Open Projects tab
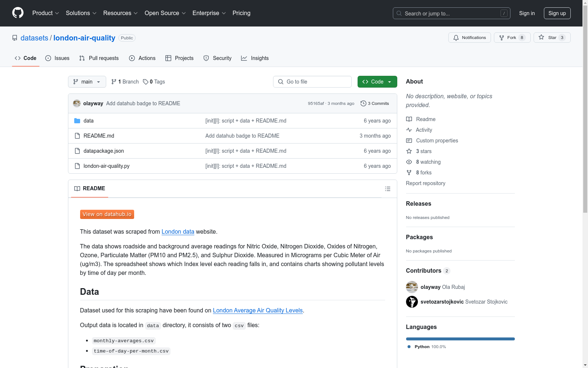This screenshot has width=588, height=368. (179, 58)
